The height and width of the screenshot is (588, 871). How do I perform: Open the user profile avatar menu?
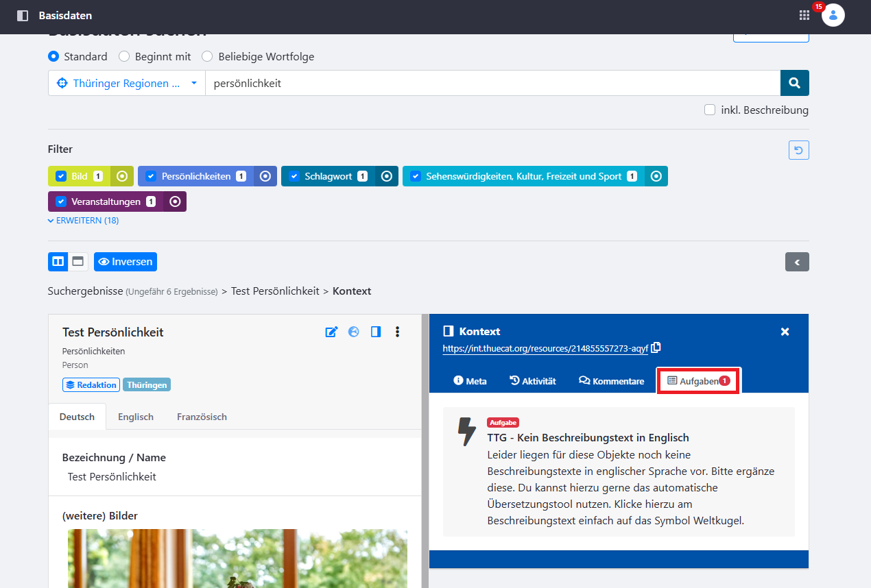click(833, 15)
